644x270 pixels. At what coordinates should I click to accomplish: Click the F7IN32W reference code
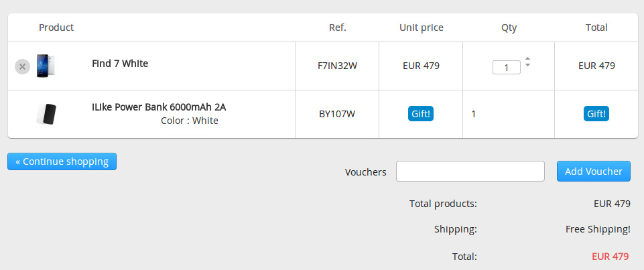click(337, 66)
